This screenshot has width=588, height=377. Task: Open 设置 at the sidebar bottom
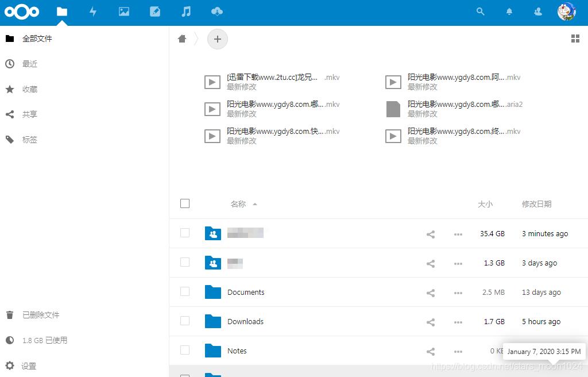pyautogui.click(x=29, y=366)
